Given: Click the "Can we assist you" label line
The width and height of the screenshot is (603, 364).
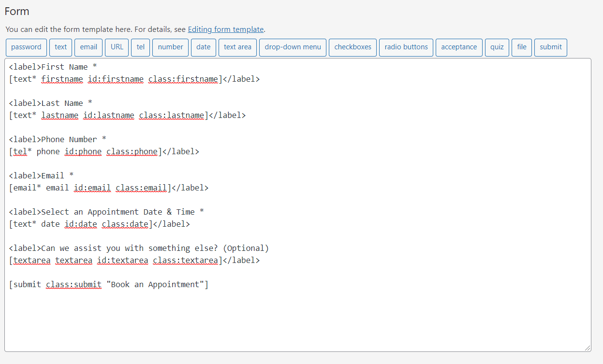Looking at the screenshot, I should coord(139,248).
